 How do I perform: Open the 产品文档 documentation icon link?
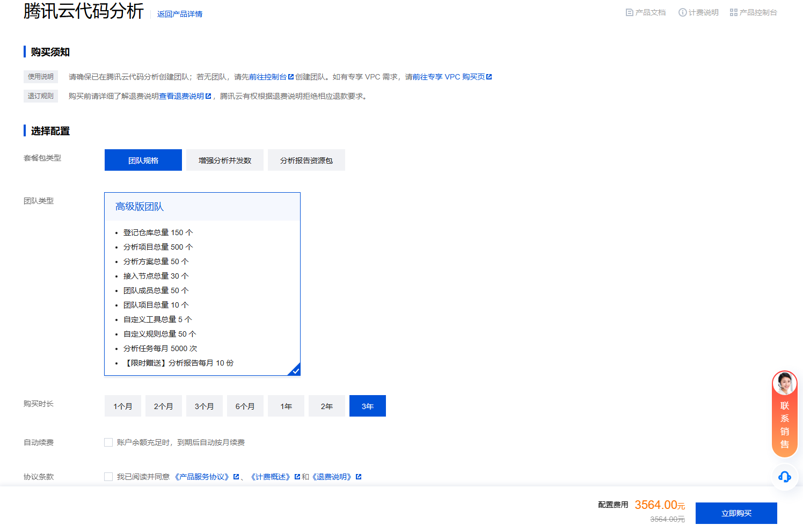coord(630,12)
